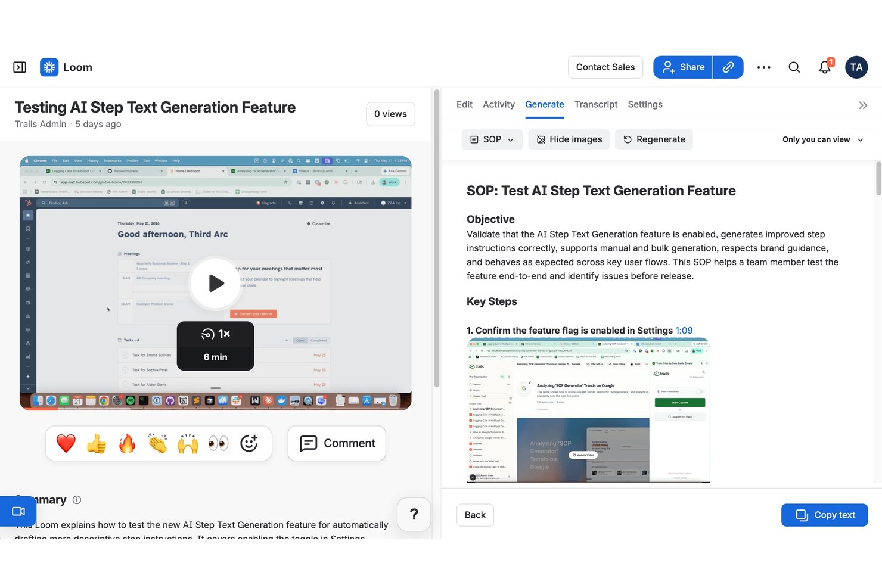Open search with the magnifier icon
The width and height of the screenshot is (882, 588).
click(x=794, y=67)
